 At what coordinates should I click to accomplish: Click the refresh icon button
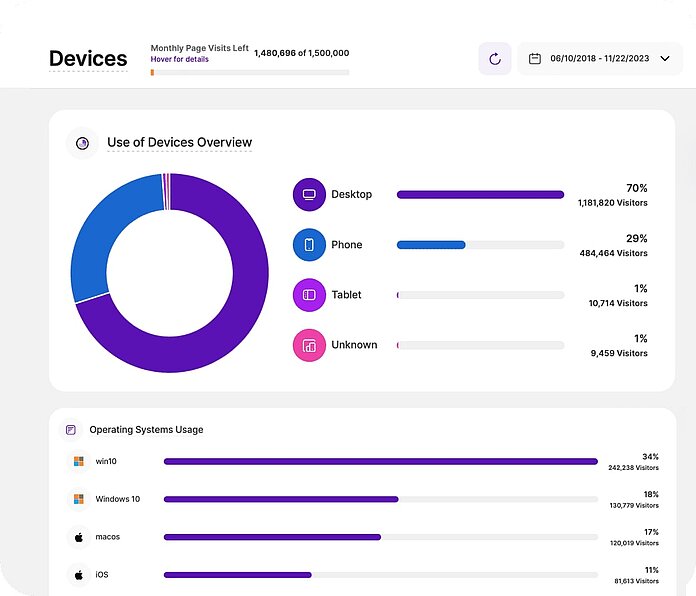coord(494,59)
